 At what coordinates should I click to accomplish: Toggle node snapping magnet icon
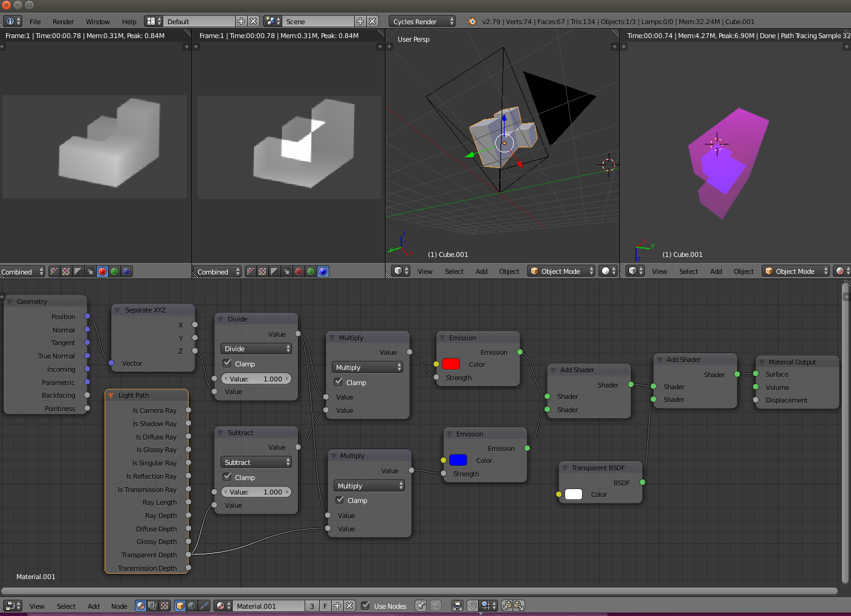click(473, 606)
